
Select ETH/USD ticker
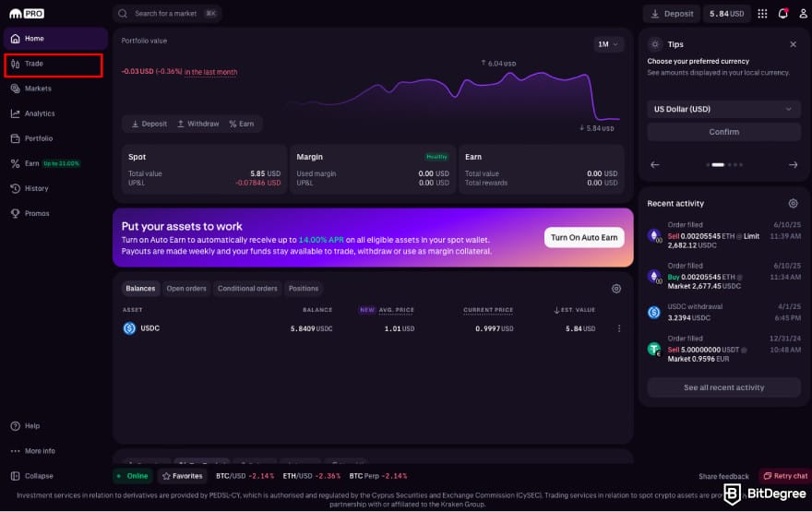(312, 476)
